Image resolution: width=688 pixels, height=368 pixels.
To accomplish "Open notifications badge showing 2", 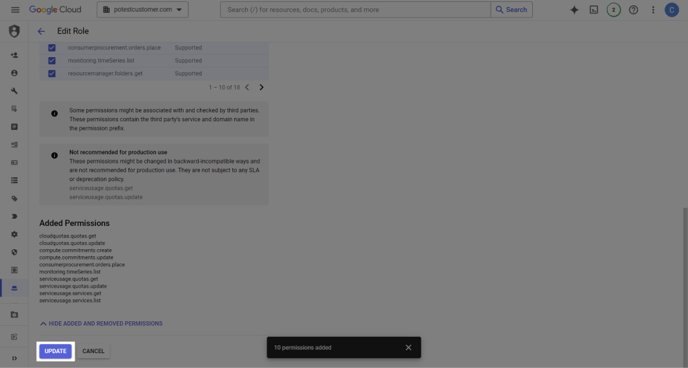I will pyautogui.click(x=613, y=10).
